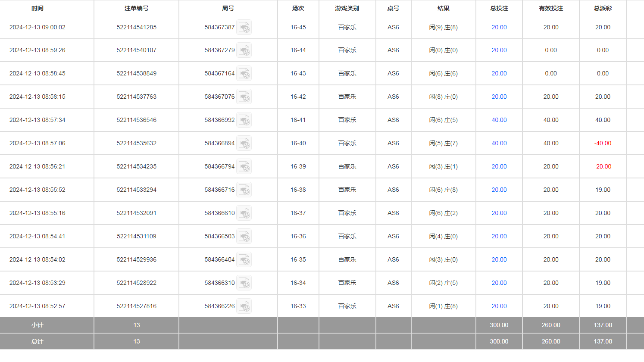The height and width of the screenshot is (362, 644).
Task: Open the 20.00 total bet link at 09:00:02
Action: [499, 27]
